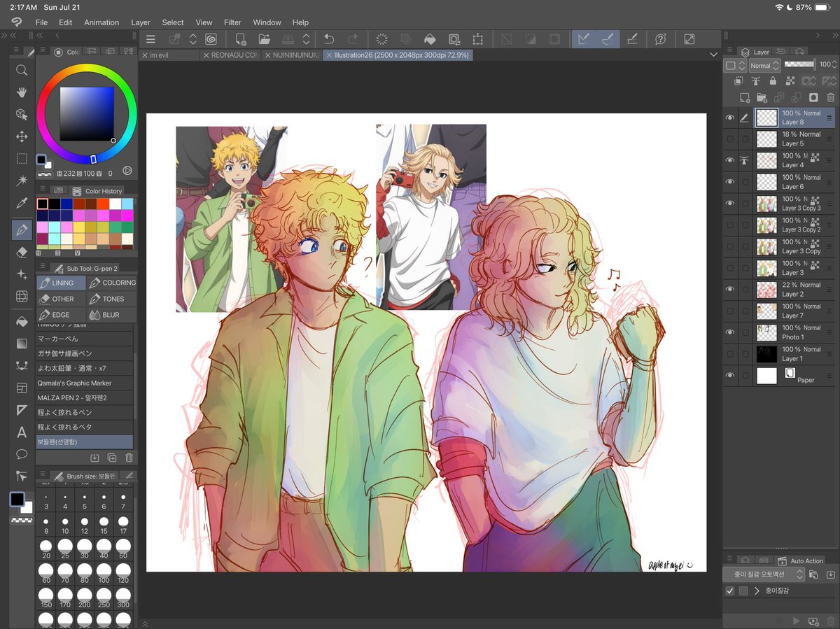The width and height of the screenshot is (840, 629).
Task: Open Clip Studio spiral icon
Action: (211, 39)
